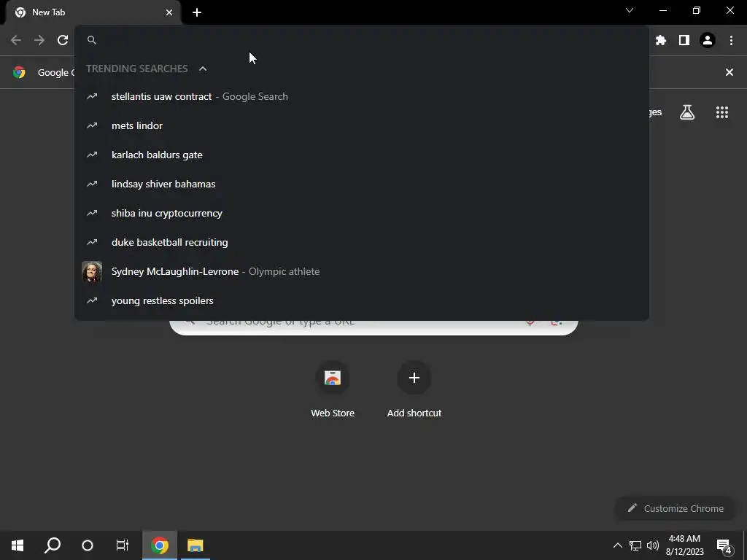Viewport: 747px width, 560px height.
Task: Dismiss the Google Chrome info bar
Action: tap(729, 72)
